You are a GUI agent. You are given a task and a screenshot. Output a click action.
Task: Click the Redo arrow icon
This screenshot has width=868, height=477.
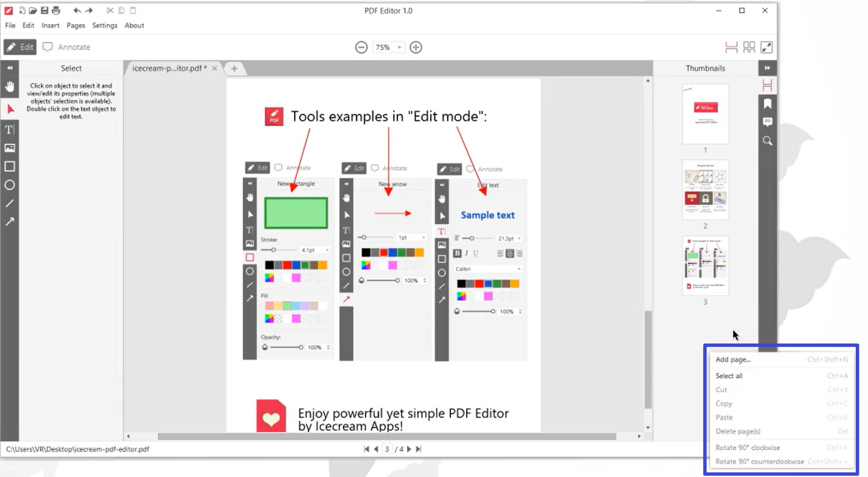tap(89, 11)
